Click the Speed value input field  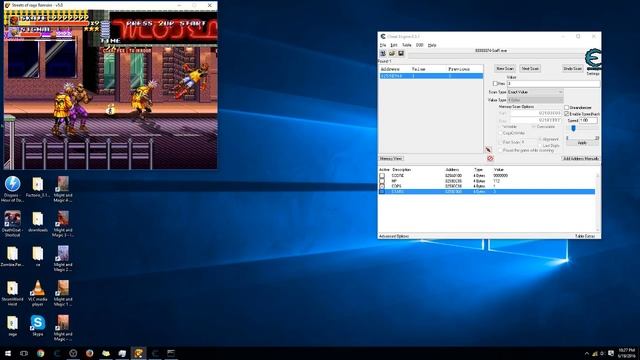589,120
